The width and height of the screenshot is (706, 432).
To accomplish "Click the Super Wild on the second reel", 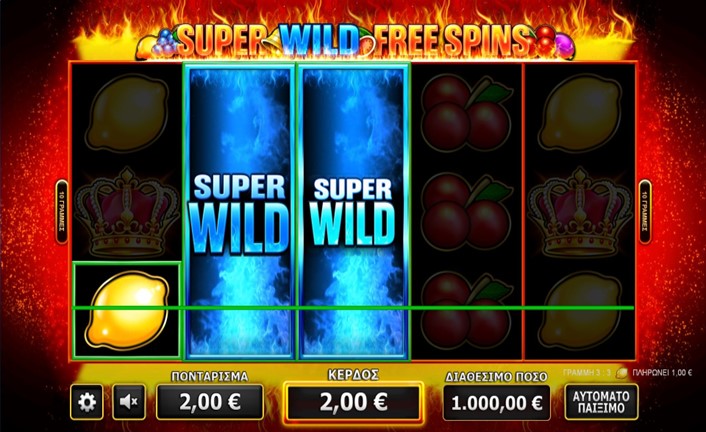I will 239,212.
